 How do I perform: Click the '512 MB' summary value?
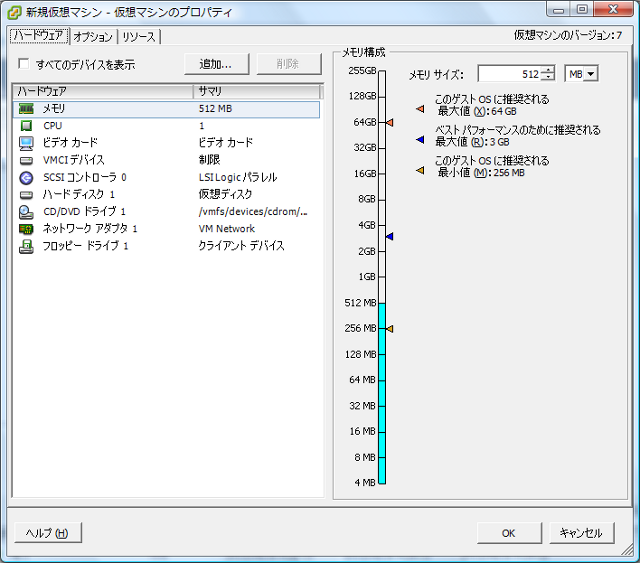216,109
